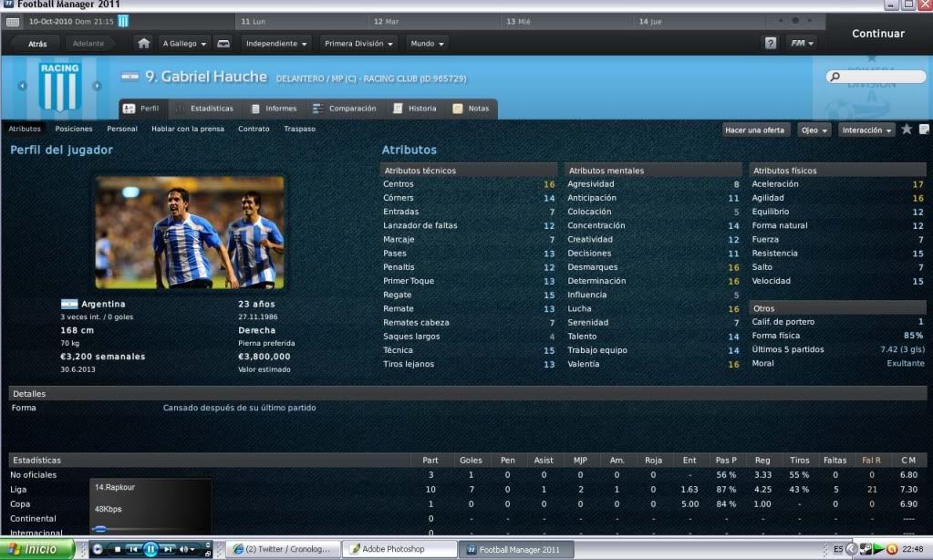Click the green arrow system tray icon
The image size is (933, 560).
click(878, 549)
